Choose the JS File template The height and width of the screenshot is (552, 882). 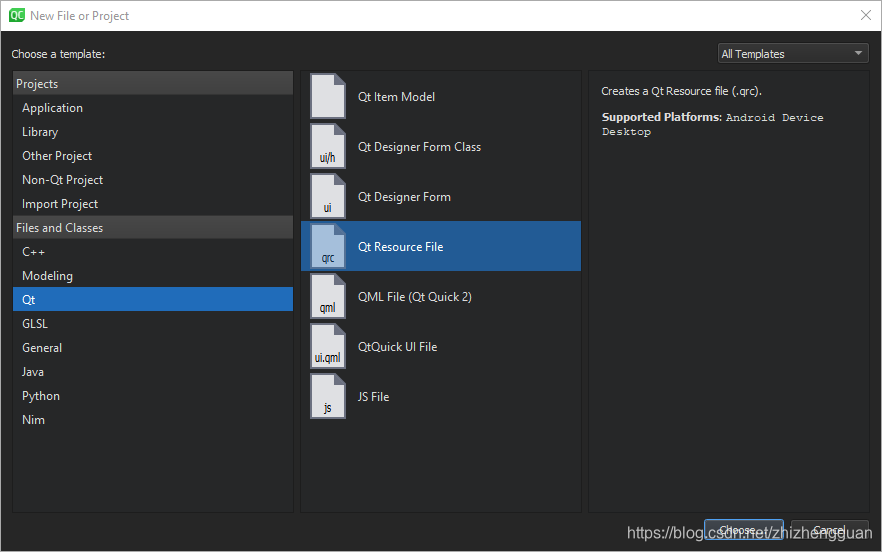click(x=441, y=397)
